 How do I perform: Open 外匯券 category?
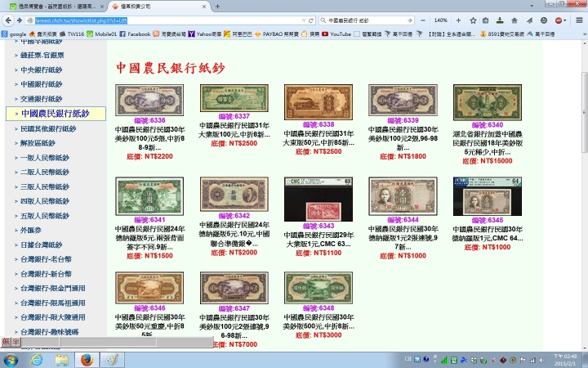pyautogui.click(x=31, y=230)
